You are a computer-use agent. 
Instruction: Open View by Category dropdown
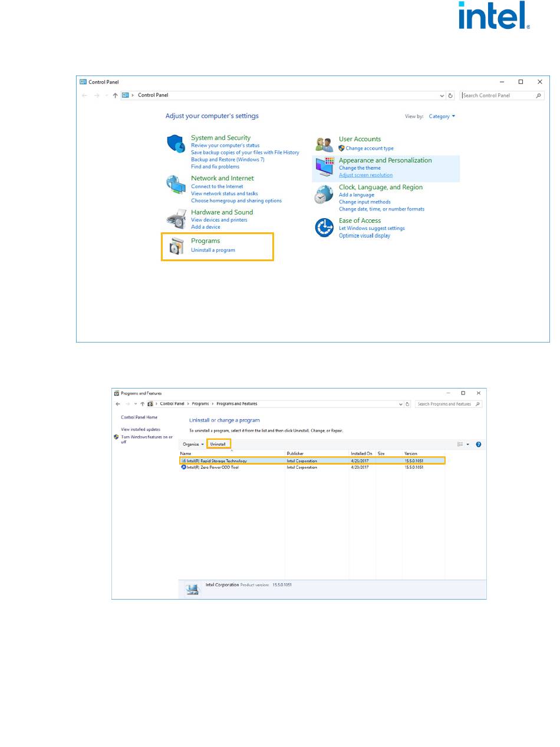tap(442, 116)
